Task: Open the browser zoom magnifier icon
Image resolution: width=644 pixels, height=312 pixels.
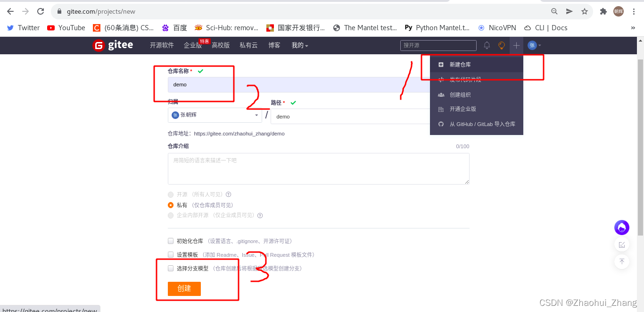Action: 554,11
